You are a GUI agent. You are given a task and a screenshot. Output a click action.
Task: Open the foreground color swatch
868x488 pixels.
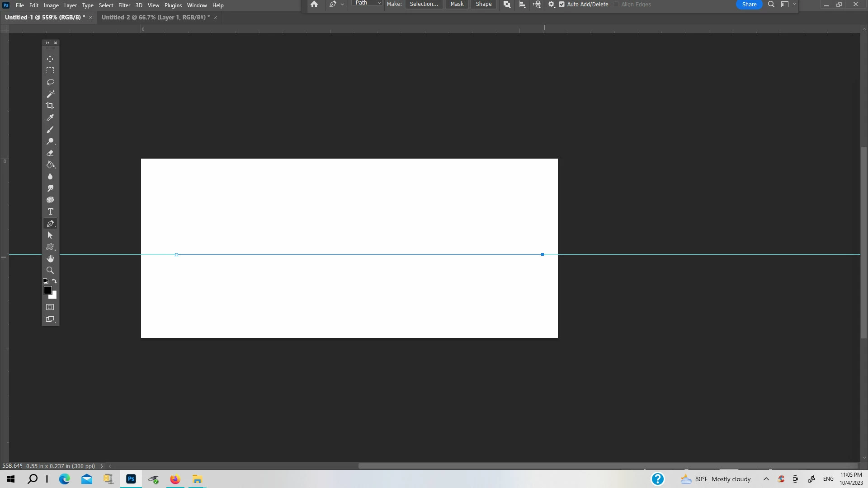pos(47,290)
